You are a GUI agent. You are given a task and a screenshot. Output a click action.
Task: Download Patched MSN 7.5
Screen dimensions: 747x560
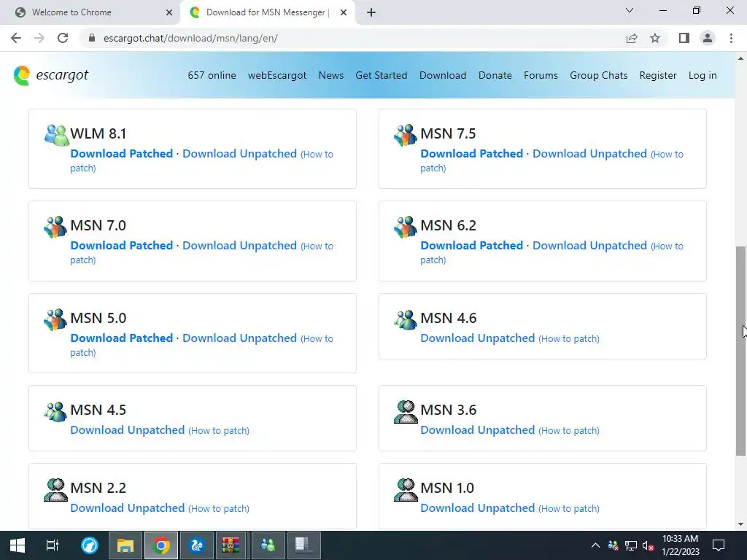pos(472,154)
